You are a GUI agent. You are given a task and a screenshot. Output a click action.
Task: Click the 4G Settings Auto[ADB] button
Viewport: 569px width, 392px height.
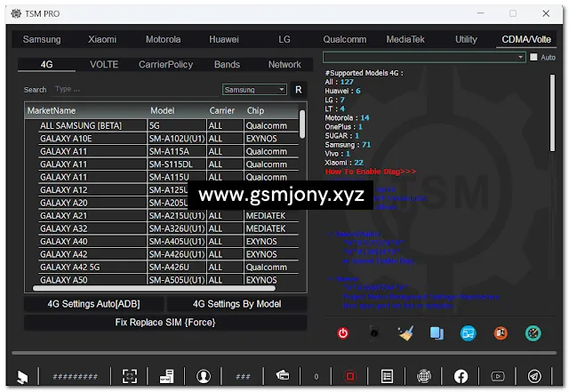[x=93, y=304]
